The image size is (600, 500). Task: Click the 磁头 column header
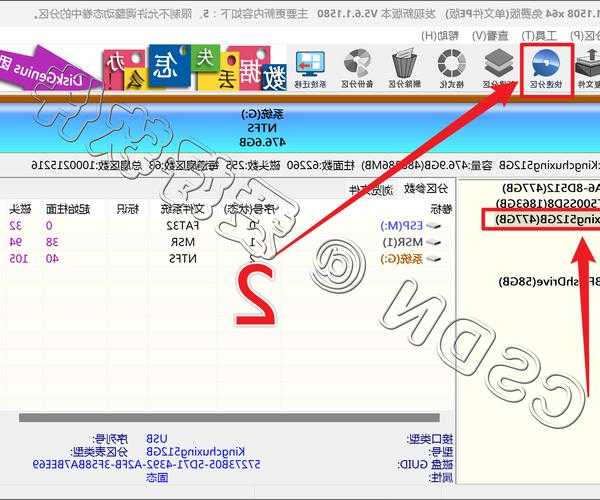[x=20, y=209]
